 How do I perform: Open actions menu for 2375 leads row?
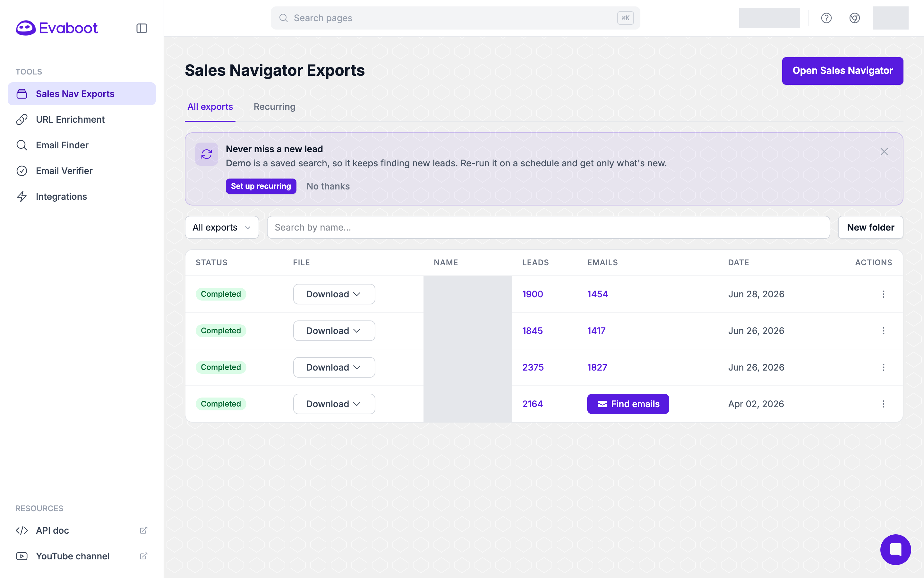[x=883, y=367]
